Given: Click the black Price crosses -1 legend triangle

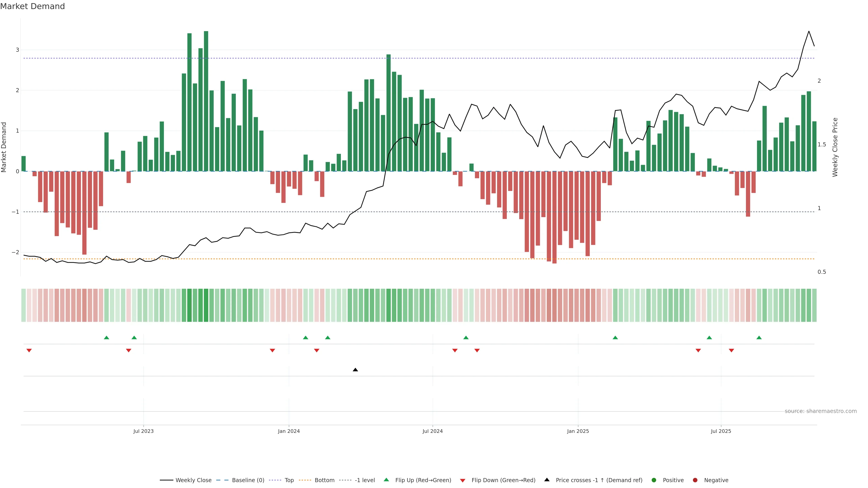Looking at the screenshot, I should pos(547,480).
